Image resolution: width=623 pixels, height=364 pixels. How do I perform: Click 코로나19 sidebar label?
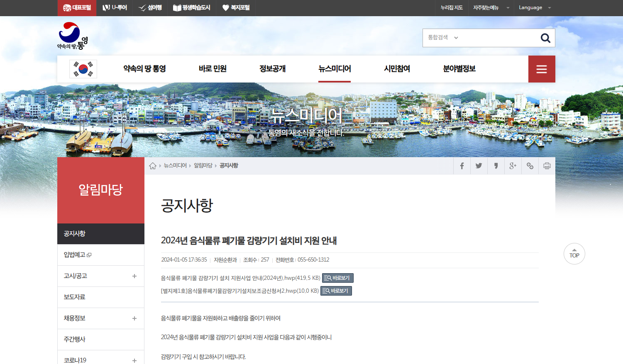75,360
